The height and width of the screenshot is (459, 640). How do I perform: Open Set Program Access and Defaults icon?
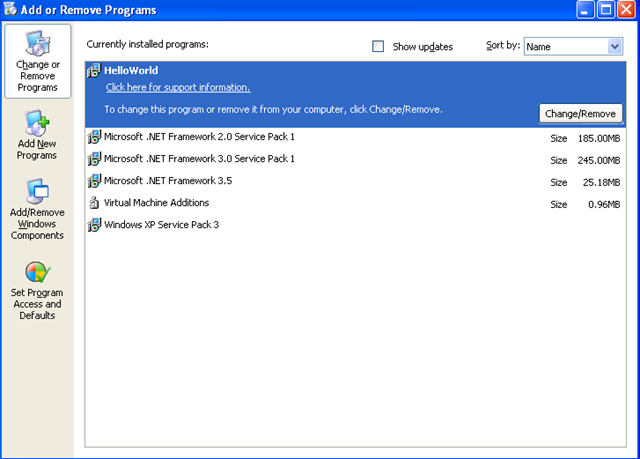pyautogui.click(x=37, y=273)
